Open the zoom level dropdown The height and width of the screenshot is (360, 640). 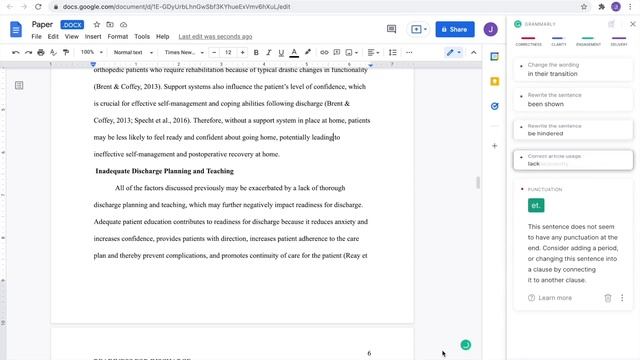point(91,52)
